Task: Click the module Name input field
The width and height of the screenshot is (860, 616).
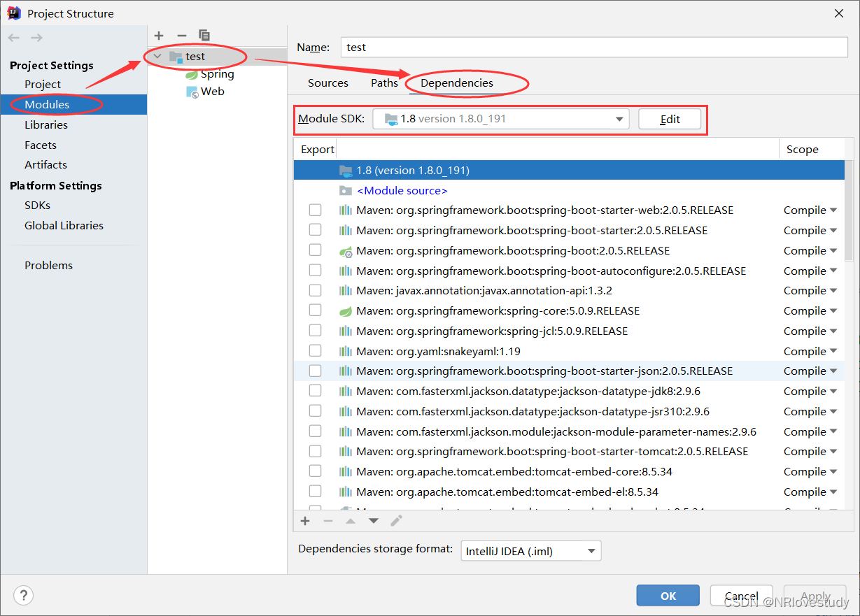Action: click(x=594, y=47)
